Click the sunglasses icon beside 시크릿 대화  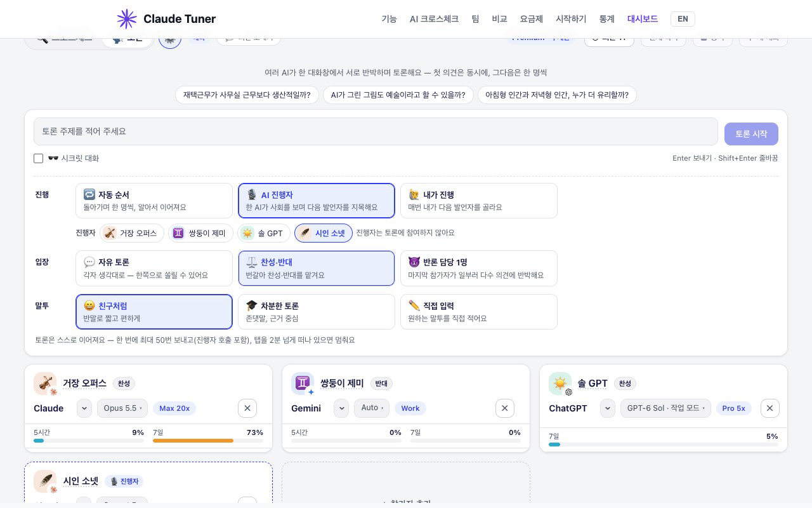pyautogui.click(x=53, y=158)
